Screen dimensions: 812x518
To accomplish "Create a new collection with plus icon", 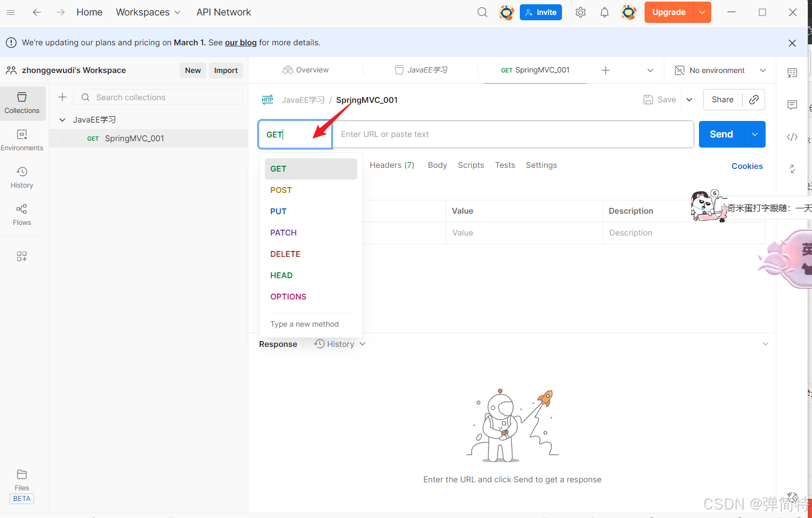I will 62,97.
